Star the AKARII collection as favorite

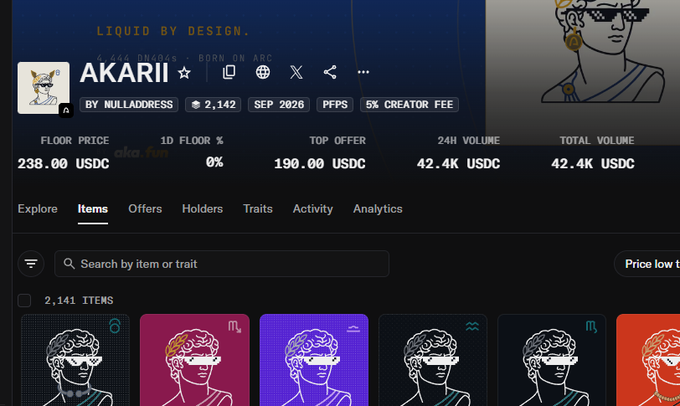pyautogui.click(x=184, y=72)
